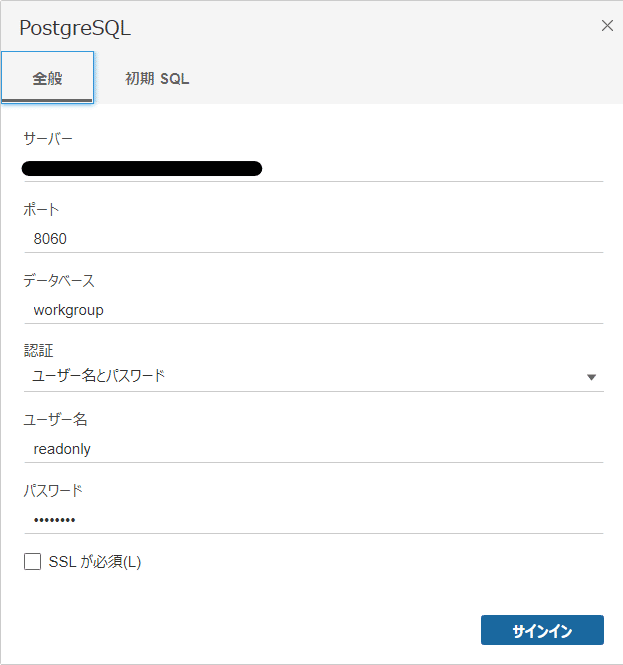623x665 pixels.
Task: Click the ユーザー名とパスワード authentication selection
Action: click(100, 376)
